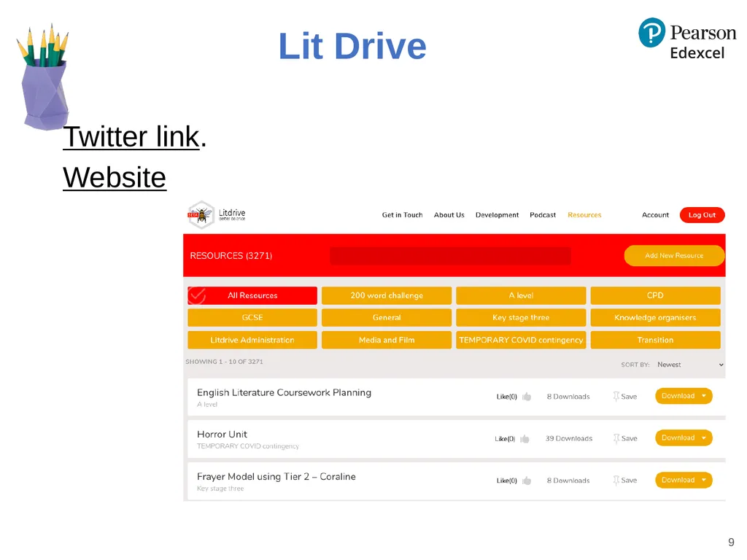Filter by TEMPORARY COVID contingency
Screen dimensions: 747x560
coord(521,340)
